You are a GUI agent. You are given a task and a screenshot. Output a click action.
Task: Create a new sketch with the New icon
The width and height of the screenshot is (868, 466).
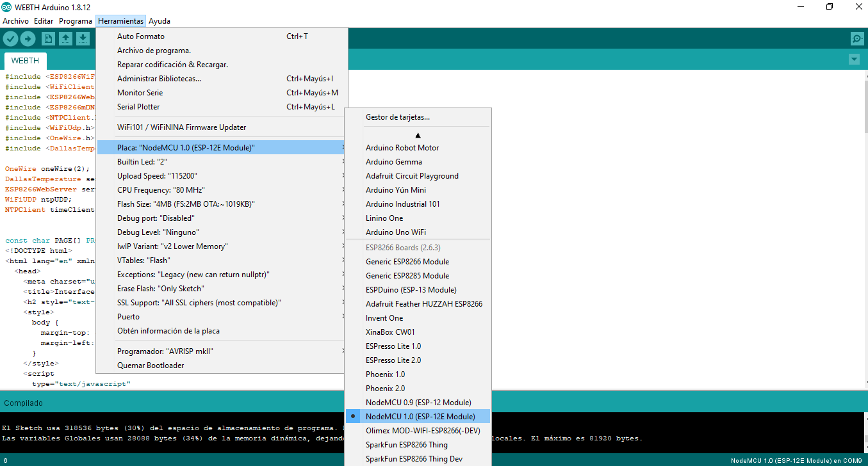tap(48, 39)
